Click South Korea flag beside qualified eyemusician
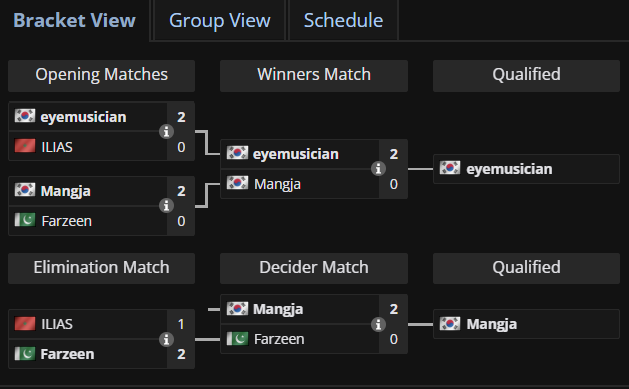The image size is (629, 389). click(450, 168)
